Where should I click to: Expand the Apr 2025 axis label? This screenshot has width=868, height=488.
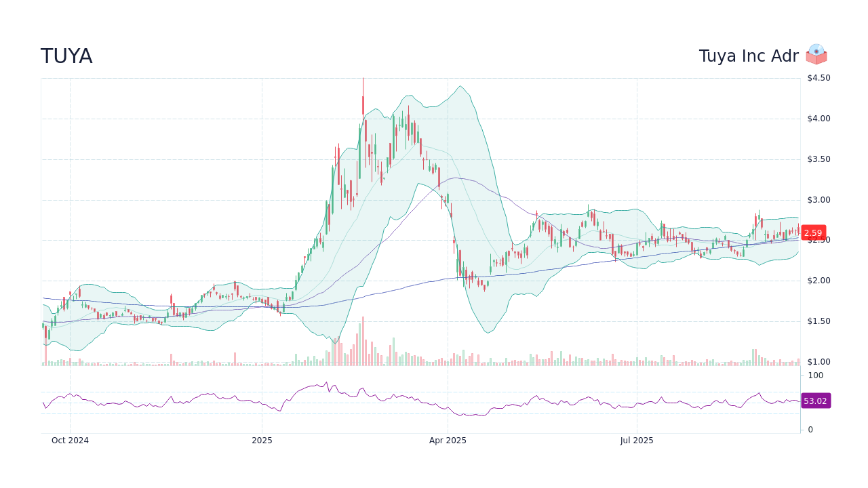448,441
